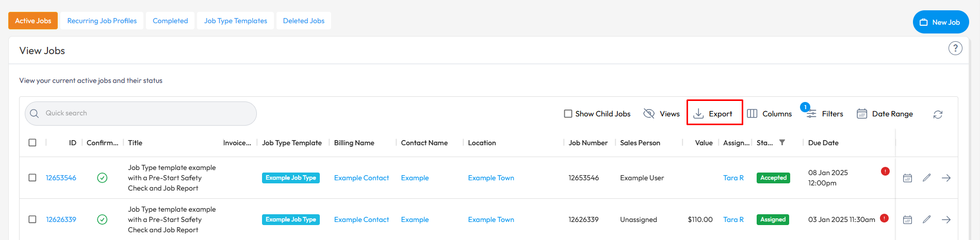Select the checkbox for job 12653546
Viewport: 980px width, 240px height.
coord(32,178)
